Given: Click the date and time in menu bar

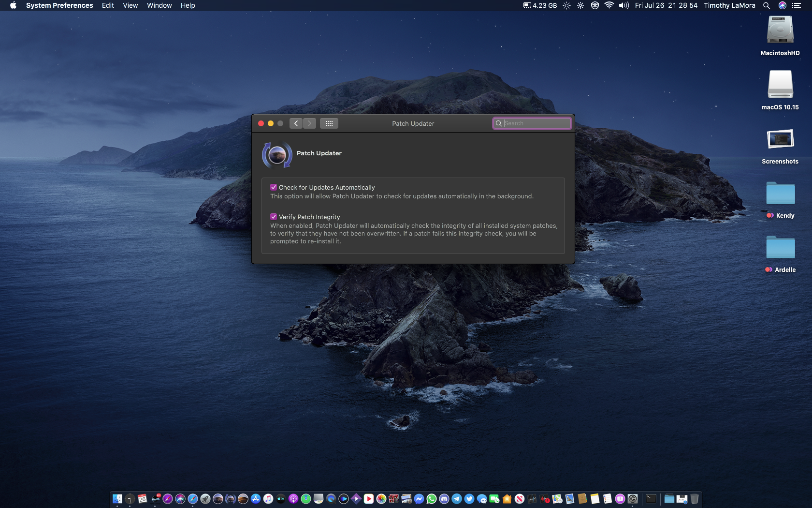Looking at the screenshot, I should tap(666, 5).
